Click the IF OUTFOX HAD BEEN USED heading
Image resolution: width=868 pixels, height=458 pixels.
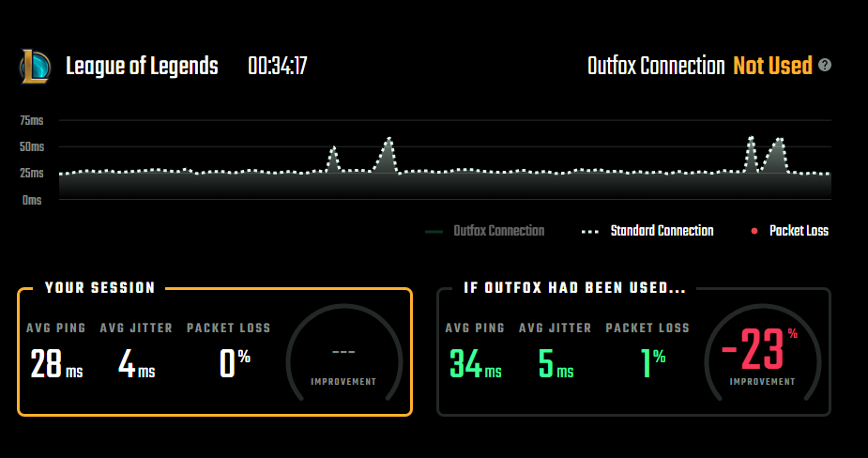[x=574, y=287]
